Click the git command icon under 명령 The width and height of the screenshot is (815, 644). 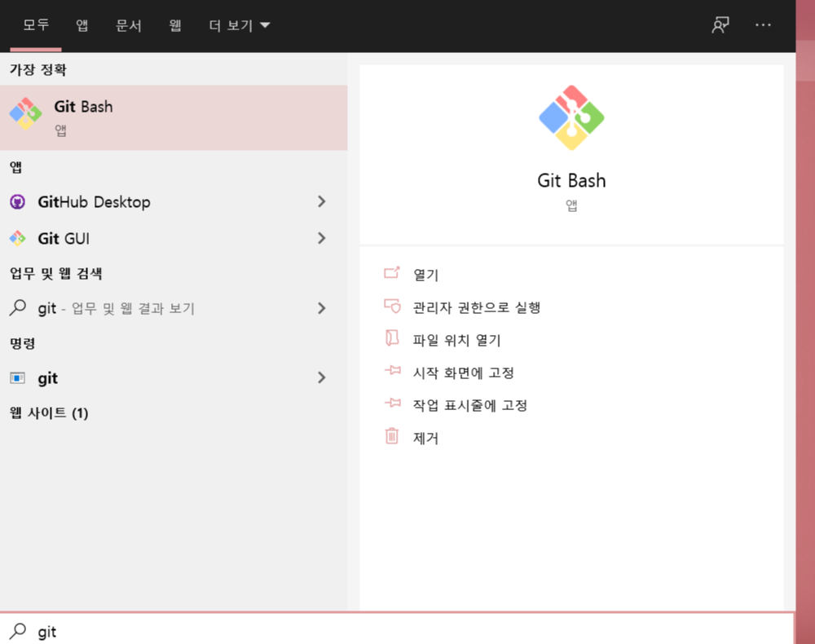[18, 378]
